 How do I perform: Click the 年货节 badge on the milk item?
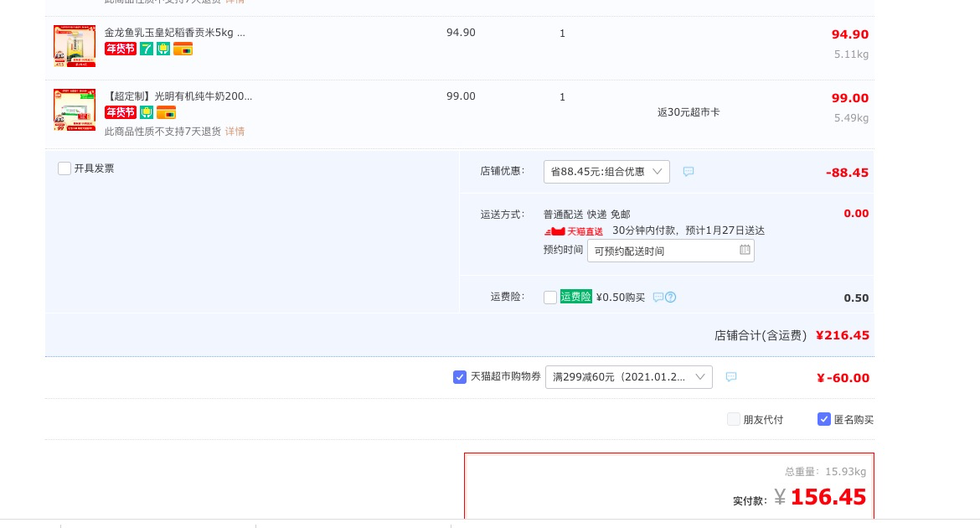click(x=121, y=112)
